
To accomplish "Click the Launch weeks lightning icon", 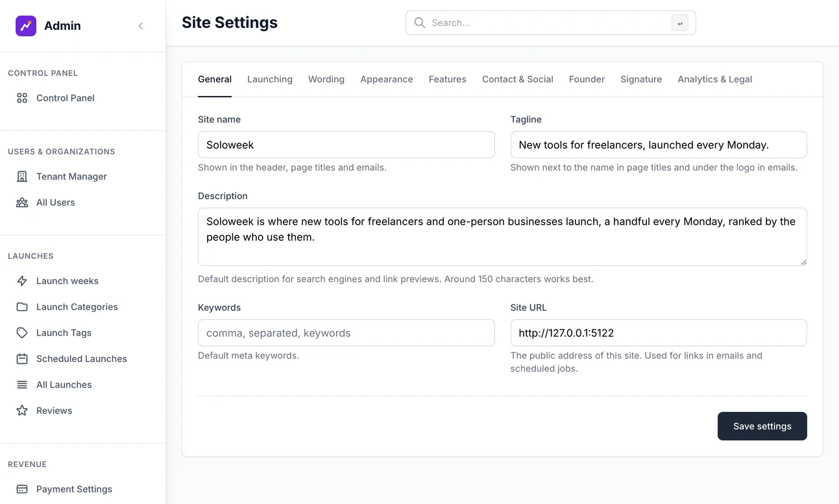I will (22, 281).
